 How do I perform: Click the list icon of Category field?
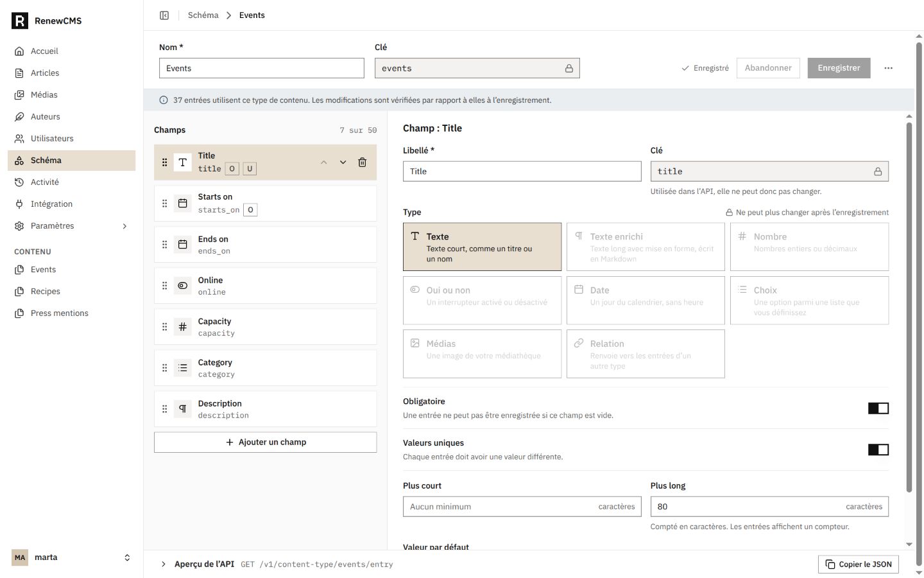click(183, 368)
